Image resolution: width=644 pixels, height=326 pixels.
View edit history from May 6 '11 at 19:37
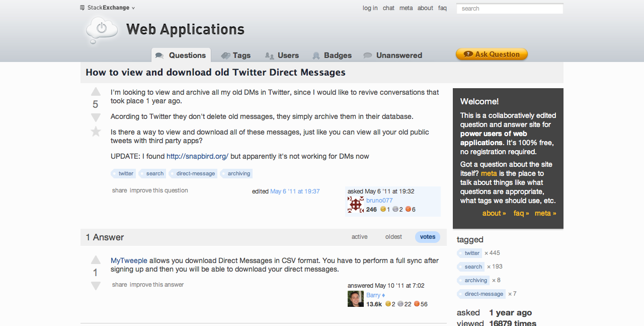(x=295, y=191)
